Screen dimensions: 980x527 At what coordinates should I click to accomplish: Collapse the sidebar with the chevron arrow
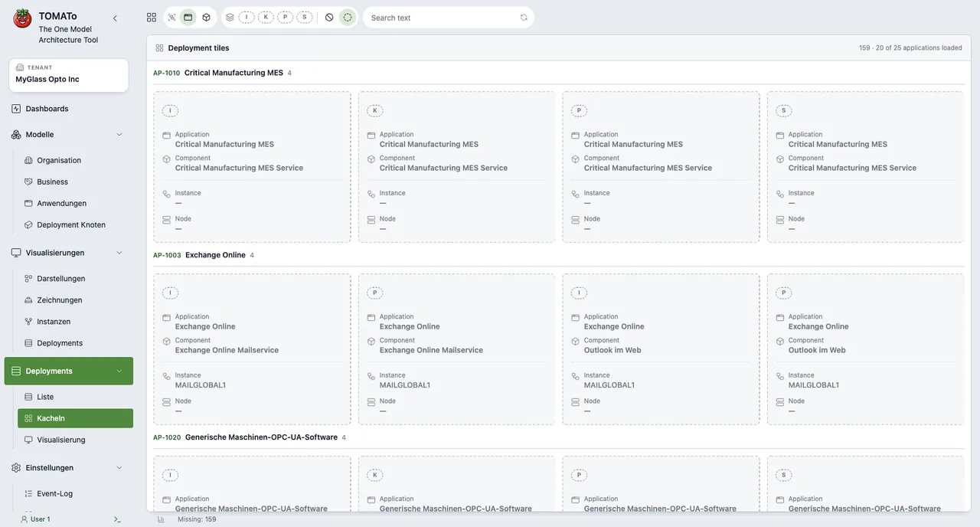(115, 18)
